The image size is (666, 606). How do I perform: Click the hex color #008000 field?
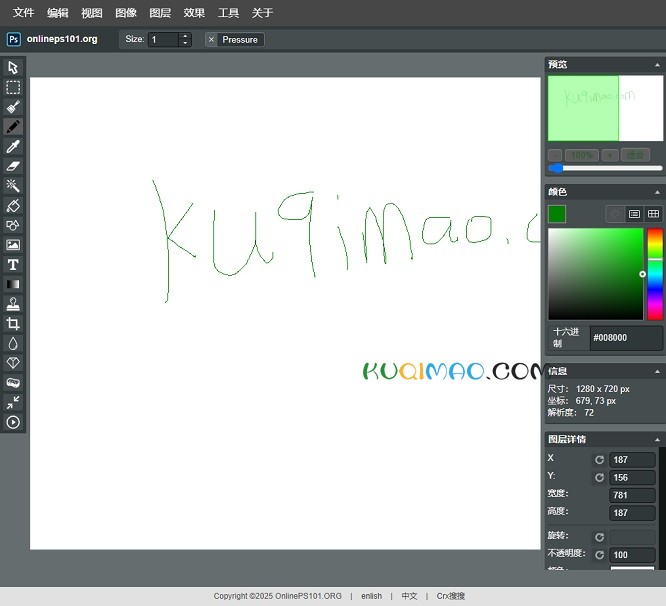pyautogui.click(x=625, y=338)
